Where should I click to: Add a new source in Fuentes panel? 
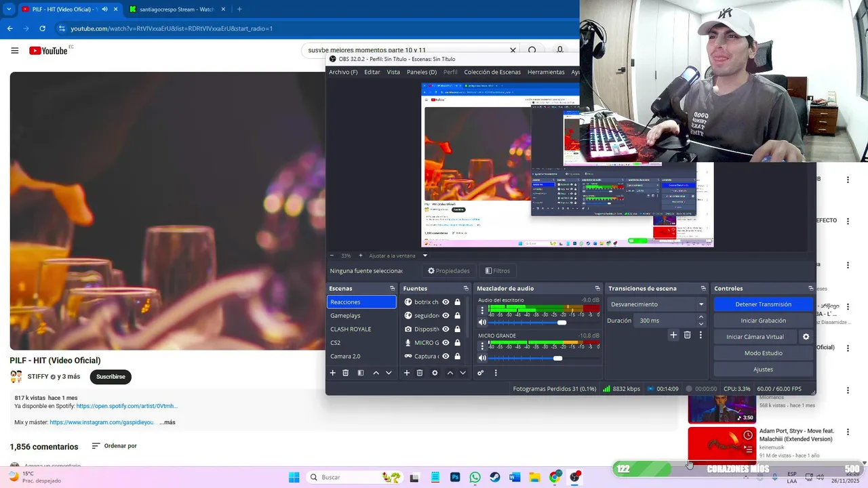pyautogui.click(x=407, y=373)
